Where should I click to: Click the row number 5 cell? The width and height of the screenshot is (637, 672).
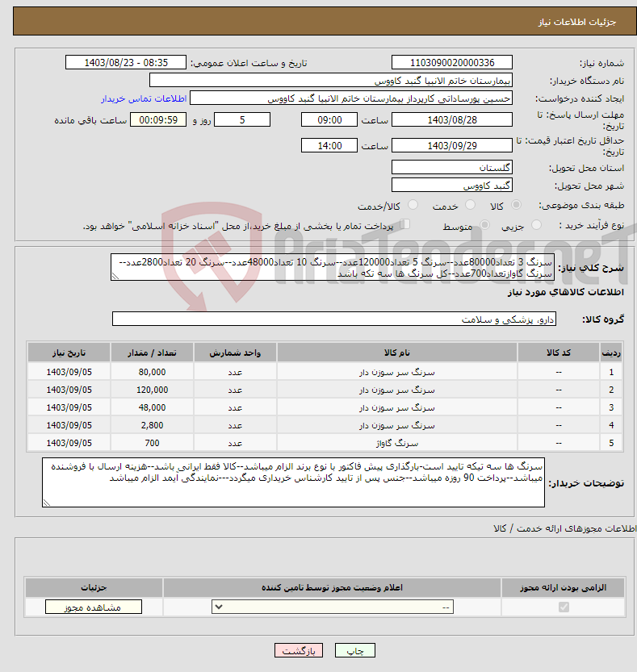[x=611, y=443]
